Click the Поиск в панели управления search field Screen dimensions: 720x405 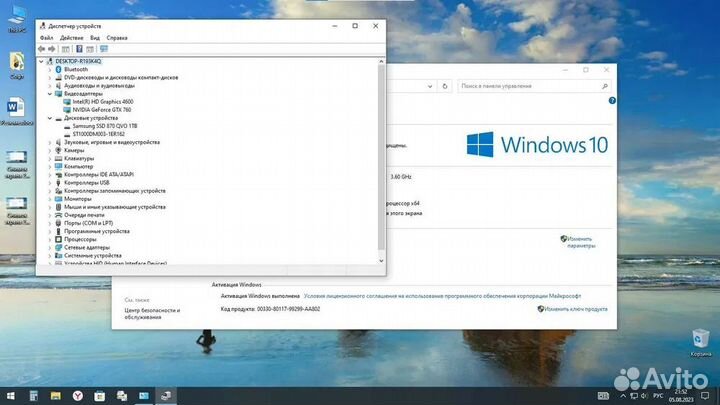click(530, 87)
